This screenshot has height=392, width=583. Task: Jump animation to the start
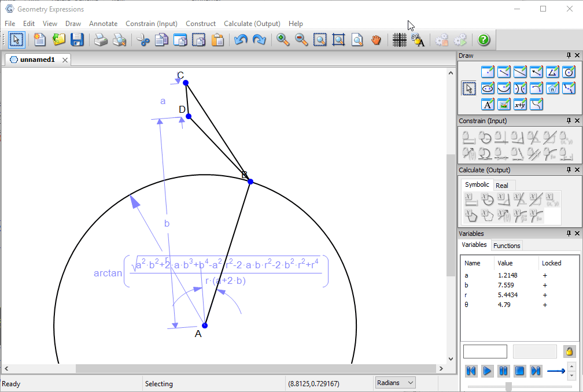pos(471,371)
